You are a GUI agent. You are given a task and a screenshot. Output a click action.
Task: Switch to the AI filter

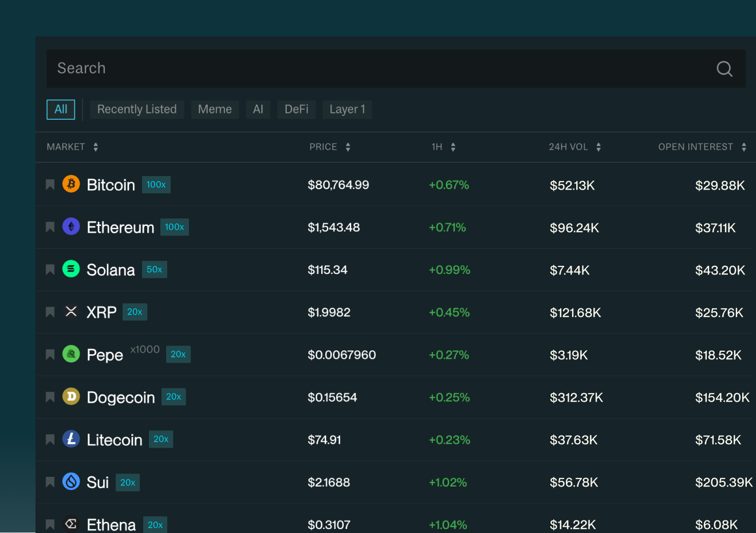click(x=258, y=109)
